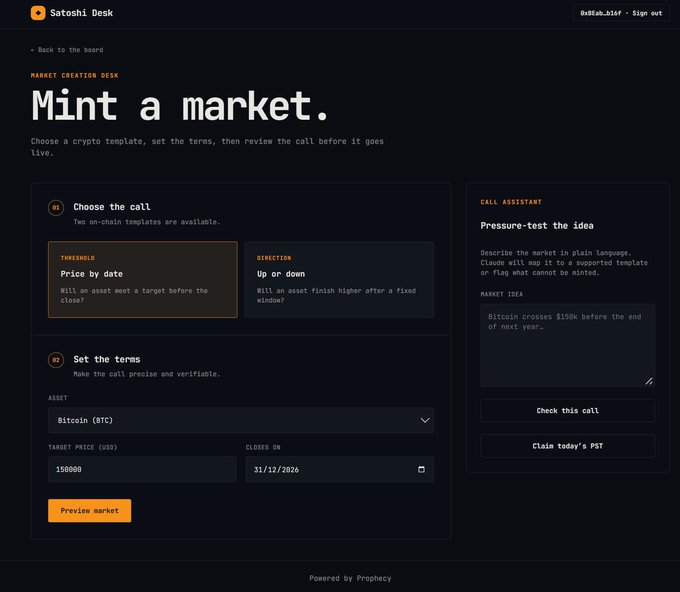
Task: Click into the Market Idea textarea
Action: click(567, 345)
